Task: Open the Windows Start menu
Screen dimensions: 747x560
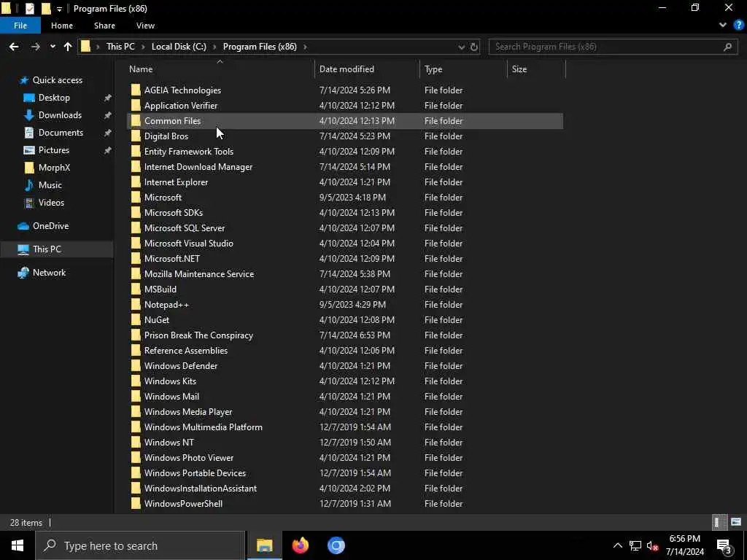Action: tap(18, 545)
